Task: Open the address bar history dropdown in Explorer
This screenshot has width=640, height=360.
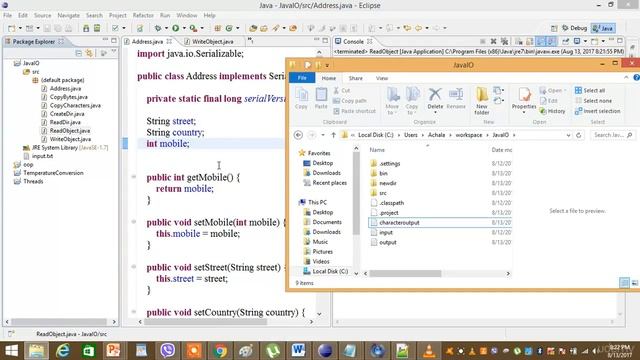Action: click(568, 135)
